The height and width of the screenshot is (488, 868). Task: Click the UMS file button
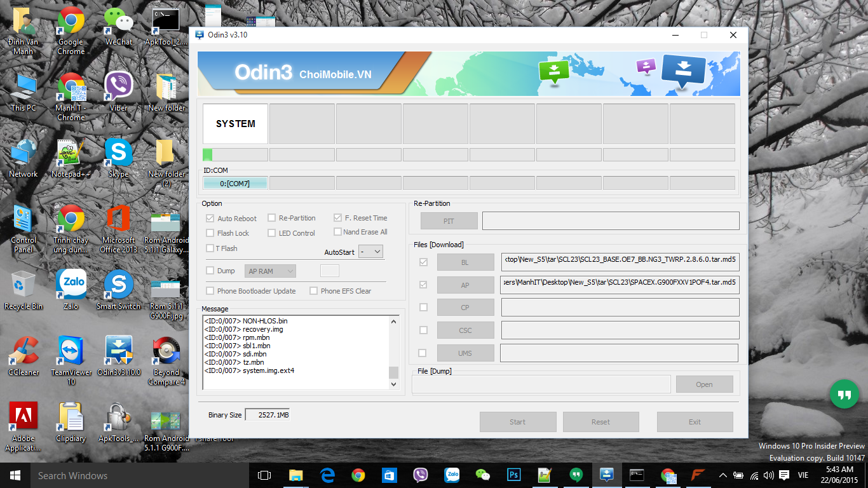[x=465, y=353]
